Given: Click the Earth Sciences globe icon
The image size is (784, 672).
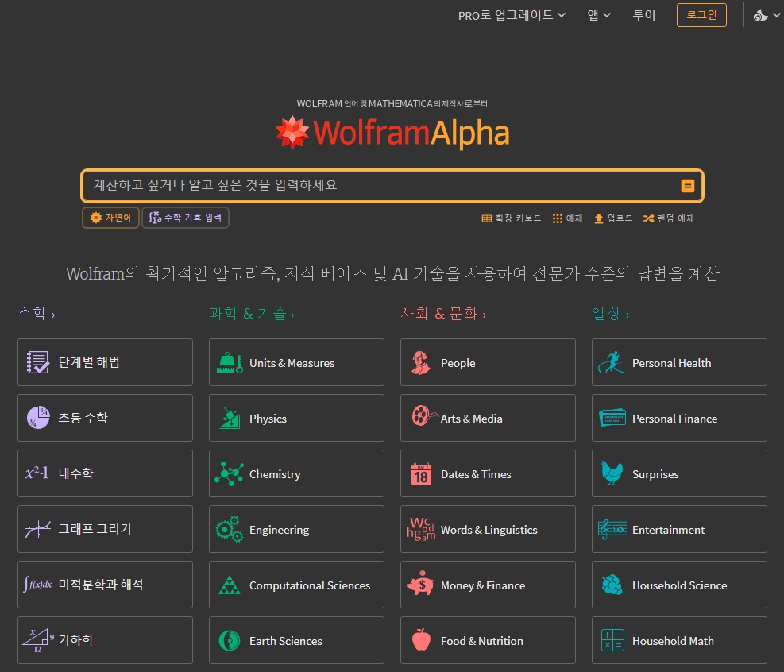Looking at the screenshot, I should coord(230,640).
